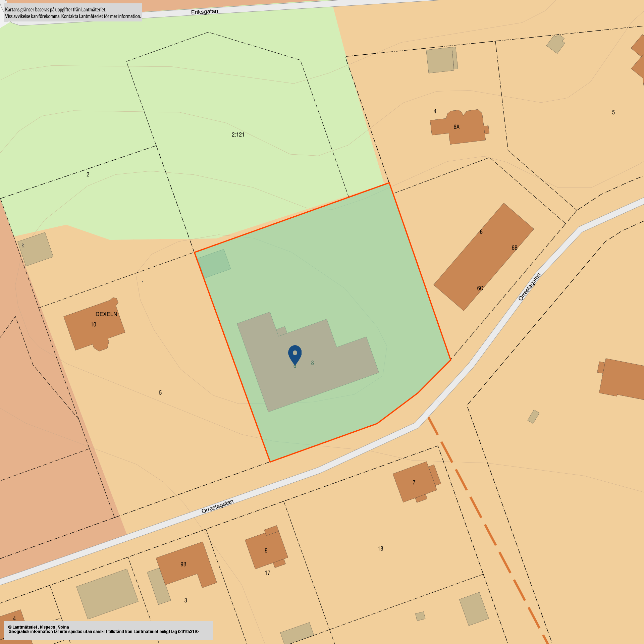The height and width of the screenshot is (644, 644).
Task: Click the house numbered 9
Action: 266,550
